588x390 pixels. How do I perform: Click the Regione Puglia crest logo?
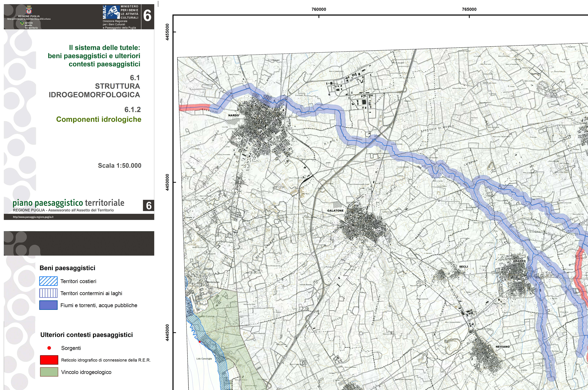click(x=29, y=10)
